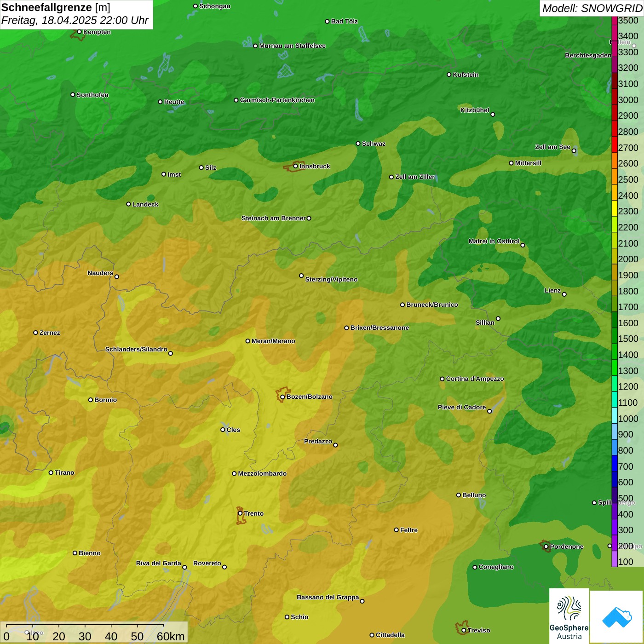Click the 'Meran/Merano' label
644x644 pixels.
click(274, 341)
